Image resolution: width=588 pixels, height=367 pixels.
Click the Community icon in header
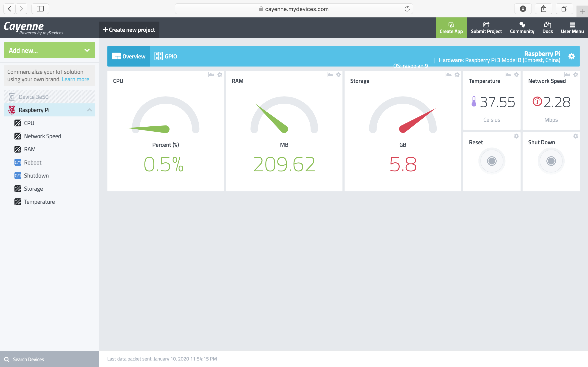point(522,28)
